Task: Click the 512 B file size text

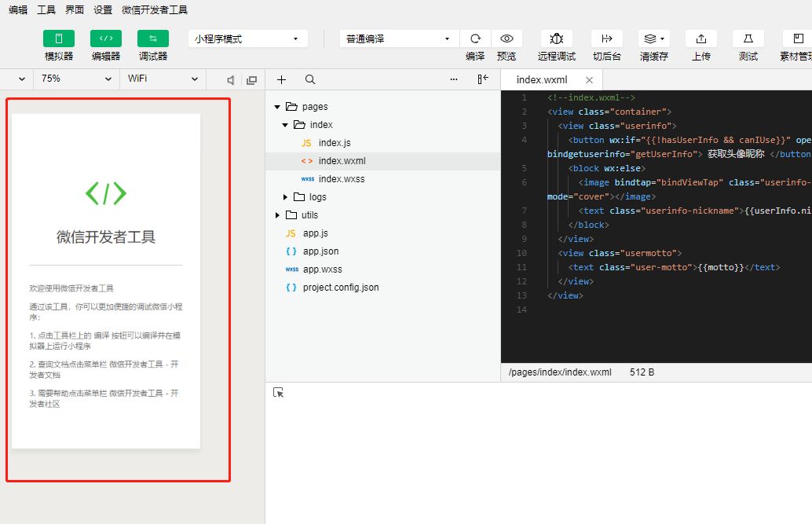Action: pos(642,372)
